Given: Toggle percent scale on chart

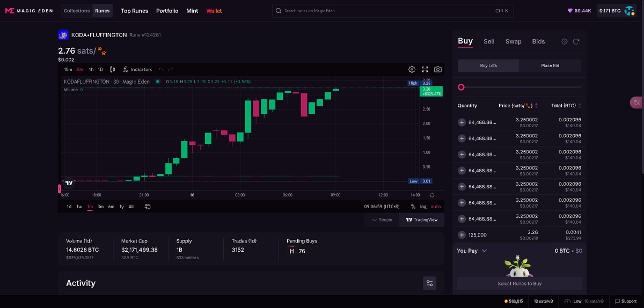Looking at the screenshot, I should [413, 207].
